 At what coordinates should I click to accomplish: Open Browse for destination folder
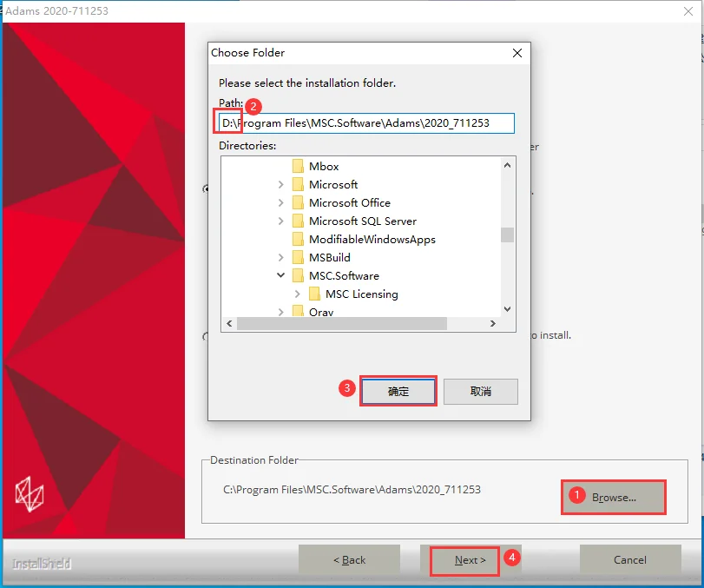click(x=614, y=498)
